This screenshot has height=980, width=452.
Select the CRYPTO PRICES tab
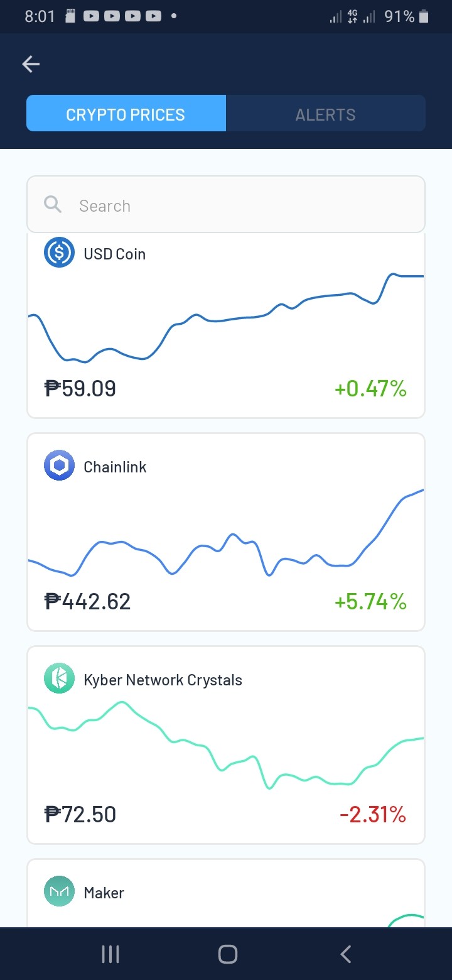pyautogui.click(x=126, y=114)
